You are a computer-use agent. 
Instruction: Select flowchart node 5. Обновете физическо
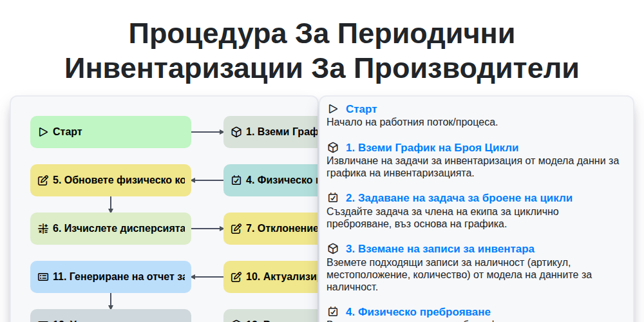coord(111,180)
